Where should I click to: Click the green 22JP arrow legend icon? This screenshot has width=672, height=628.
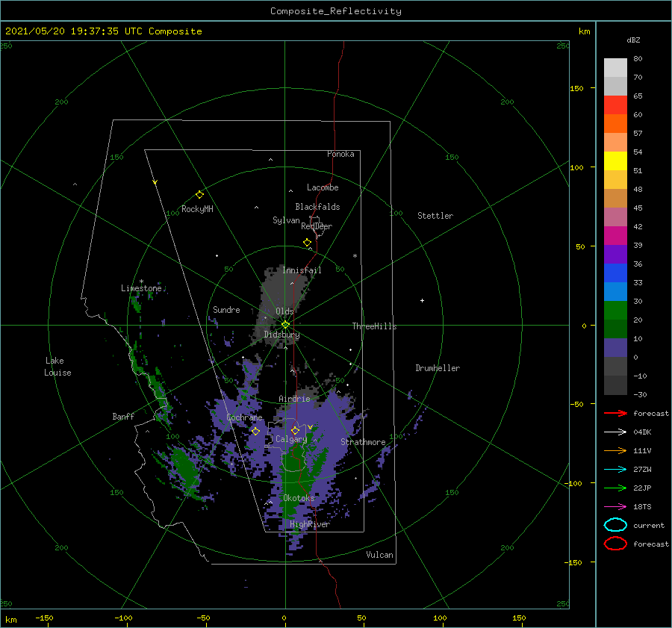click(615, 488)
